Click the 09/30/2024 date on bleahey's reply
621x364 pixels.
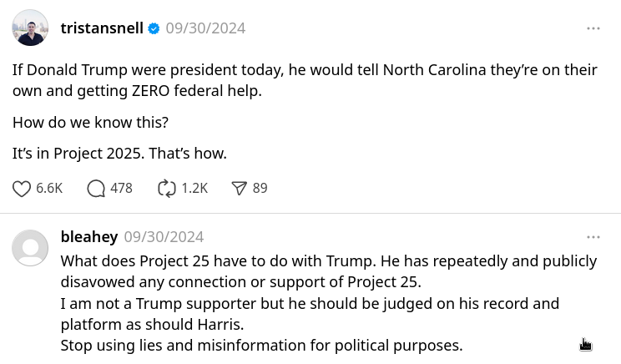tap(164, 237)
